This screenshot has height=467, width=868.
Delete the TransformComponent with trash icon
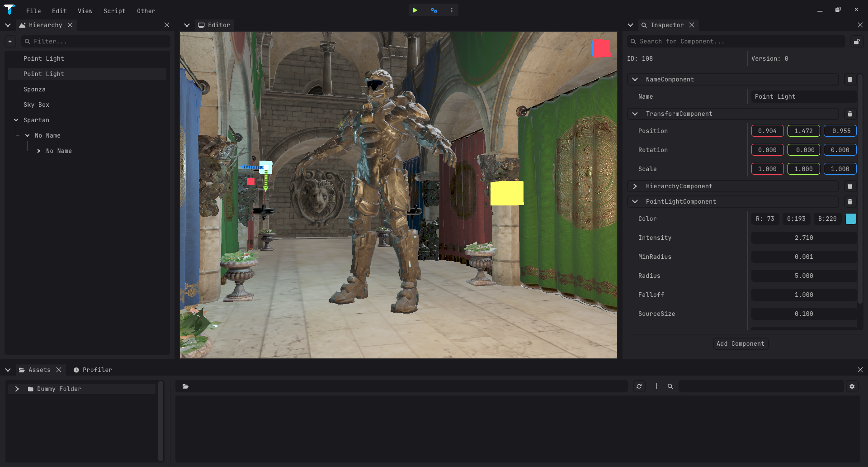pos(850,114)
